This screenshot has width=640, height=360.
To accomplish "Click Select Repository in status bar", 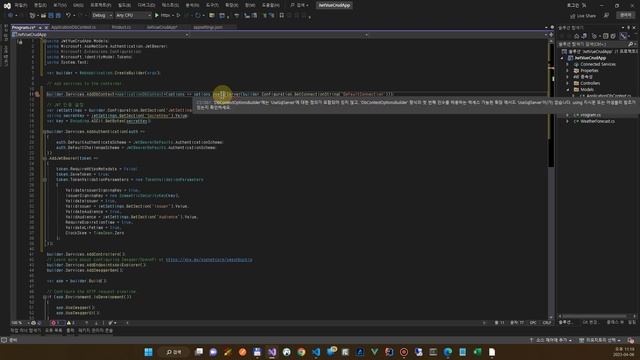I will (x=600, y=340).
